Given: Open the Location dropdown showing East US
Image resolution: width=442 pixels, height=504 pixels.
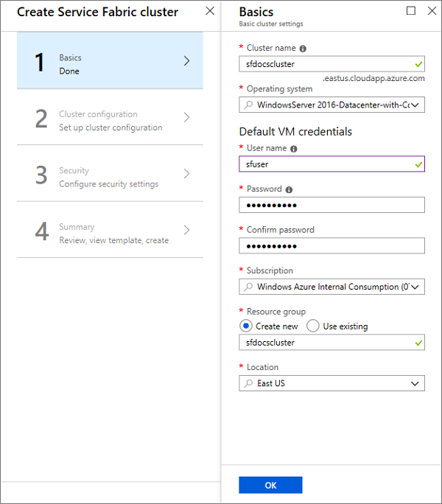Looking at the screenshot, I should (331, 383).
